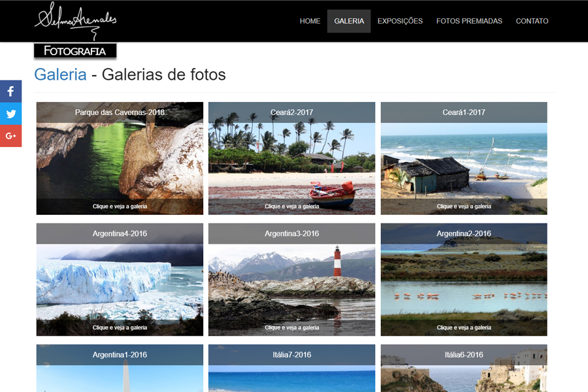
Task: Open the Ceará2-2017 gallery thumbnail
Action: coord(292,158)
